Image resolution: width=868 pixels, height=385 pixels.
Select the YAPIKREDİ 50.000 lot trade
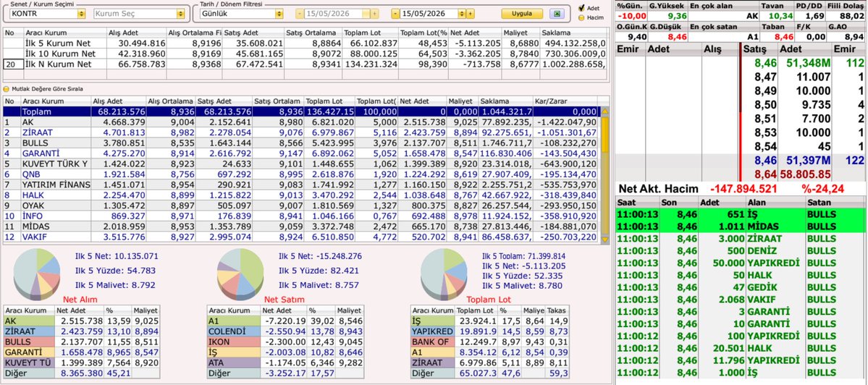click(741, 263)
